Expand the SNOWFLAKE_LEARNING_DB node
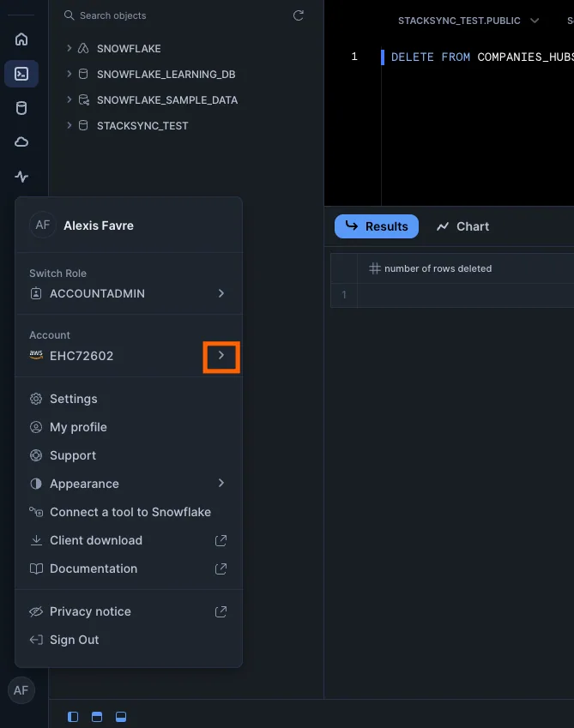574x728 pixels. point(69,74)
